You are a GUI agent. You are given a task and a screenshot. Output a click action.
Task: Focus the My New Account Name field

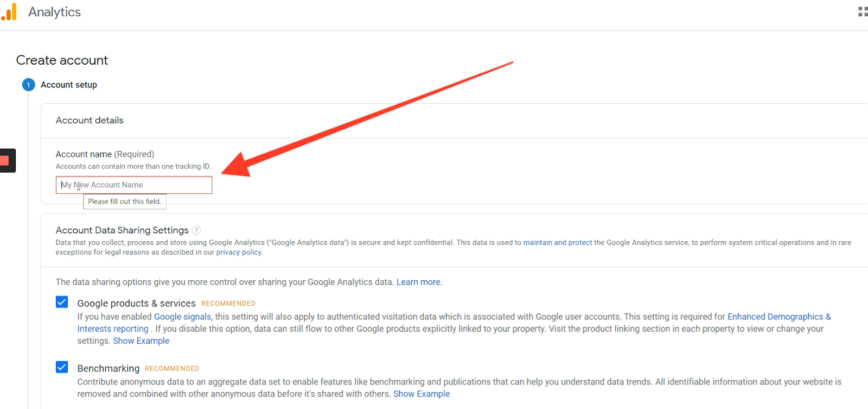(x=134, y=185)
